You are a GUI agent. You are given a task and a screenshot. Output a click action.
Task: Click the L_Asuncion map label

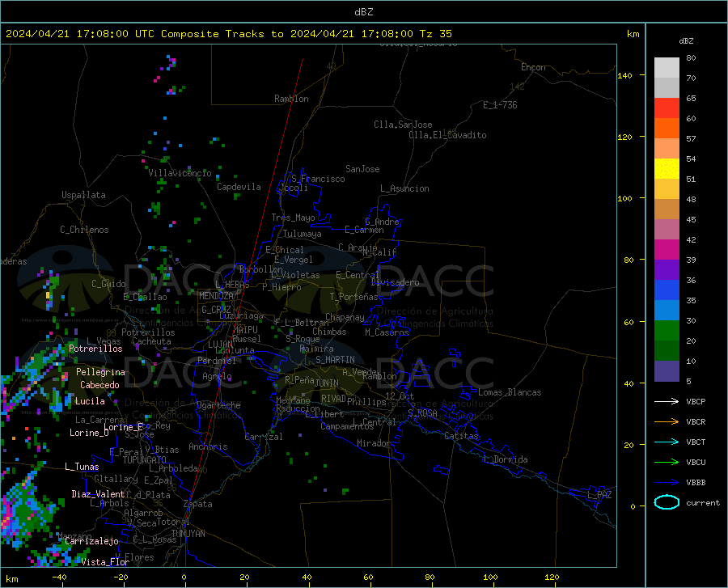[x=404, y=188]
